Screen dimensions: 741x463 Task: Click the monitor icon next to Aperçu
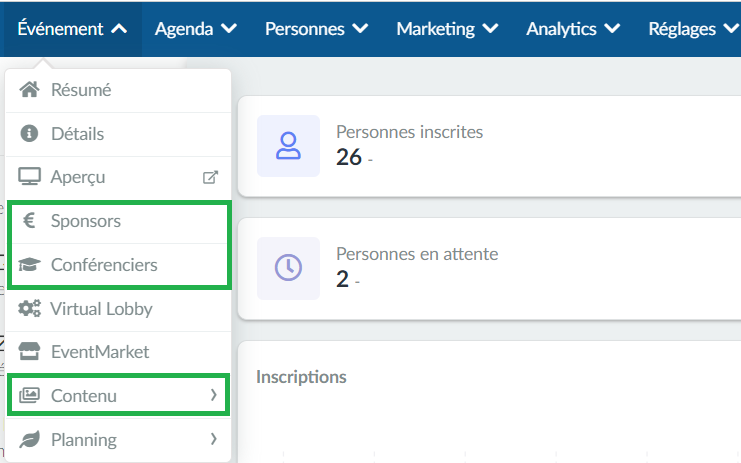click(x=29, y=177)
